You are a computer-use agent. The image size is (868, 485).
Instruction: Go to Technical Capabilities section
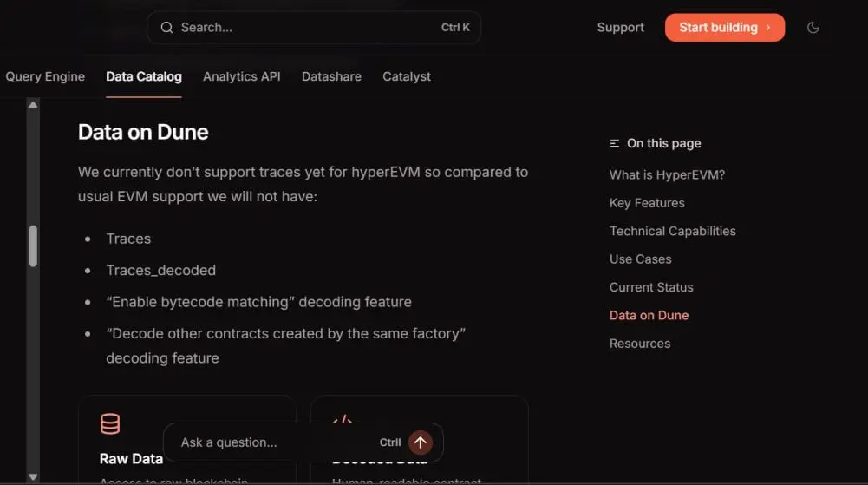(672, 231)
